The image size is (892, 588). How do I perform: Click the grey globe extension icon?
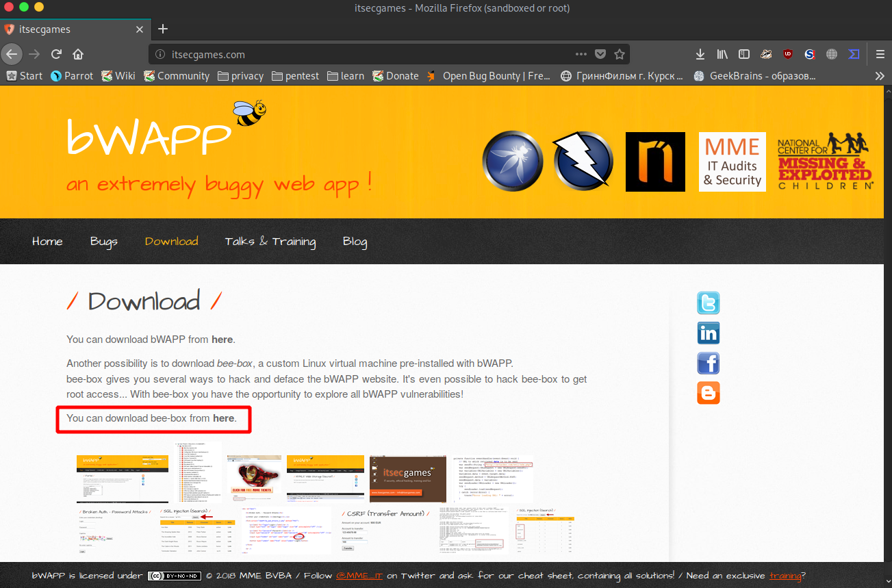point(832,54)
